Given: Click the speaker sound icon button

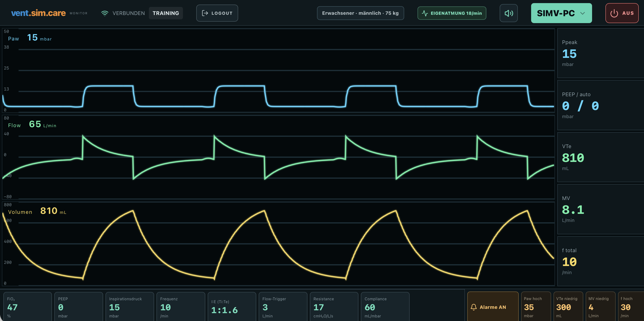Looking at the screenshot, I should pyautogui.click(x=508, y=13).
